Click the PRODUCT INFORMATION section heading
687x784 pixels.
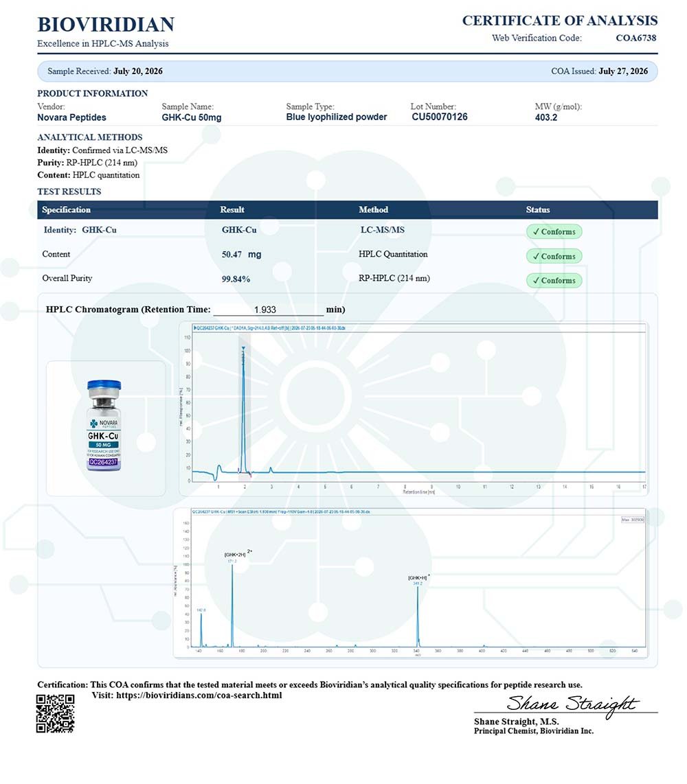(x=93, y=93)
